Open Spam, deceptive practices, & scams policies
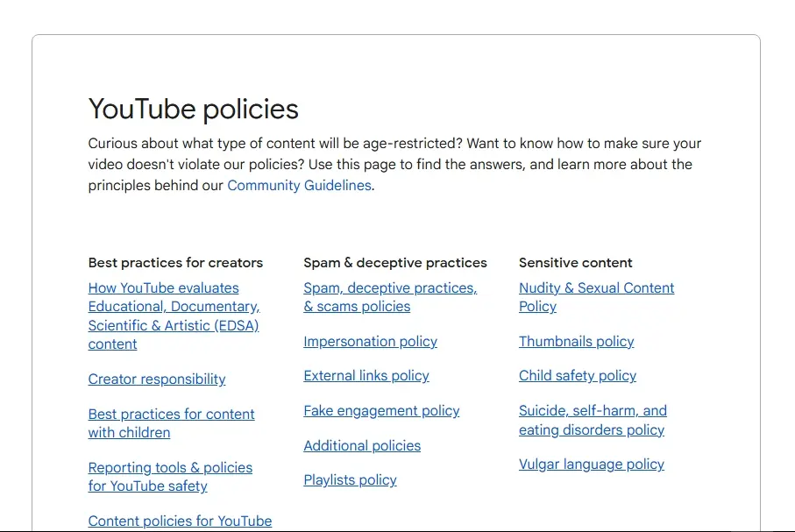795x532 pixels. (390, 297)
